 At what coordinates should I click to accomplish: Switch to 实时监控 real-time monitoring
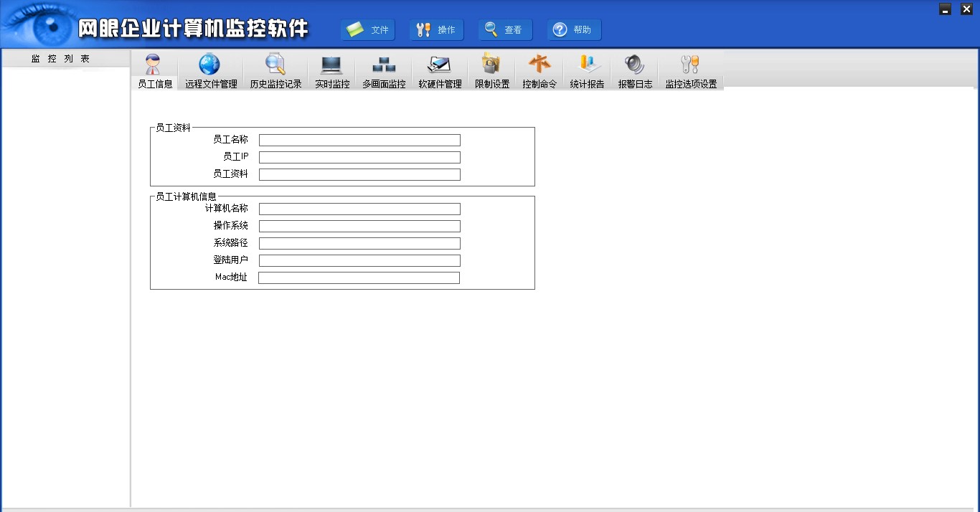click(x=332, y=70)
